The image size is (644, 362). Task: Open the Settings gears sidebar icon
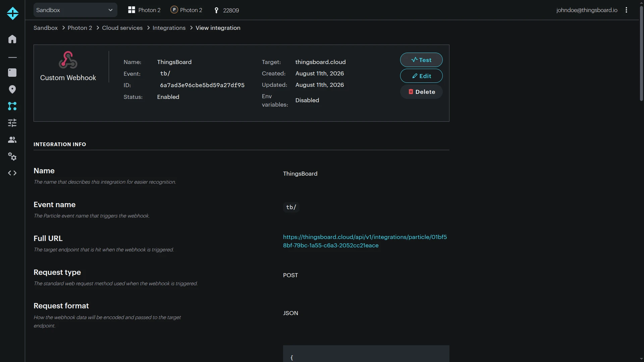pyautogui.click(x=12, y=156)
